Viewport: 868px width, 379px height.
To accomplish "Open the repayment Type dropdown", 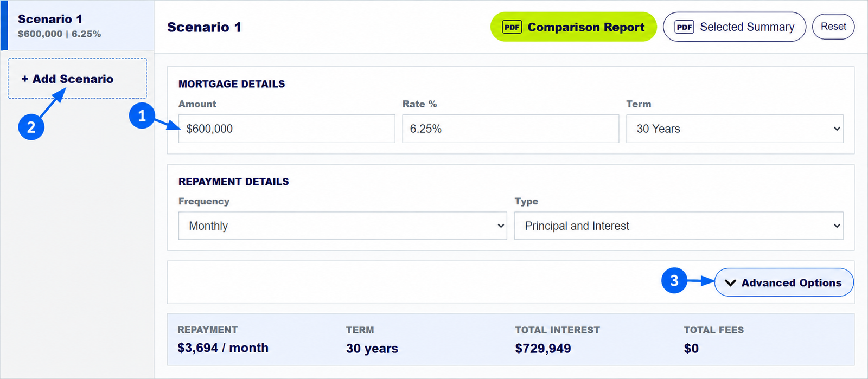I will click(679, 226).
